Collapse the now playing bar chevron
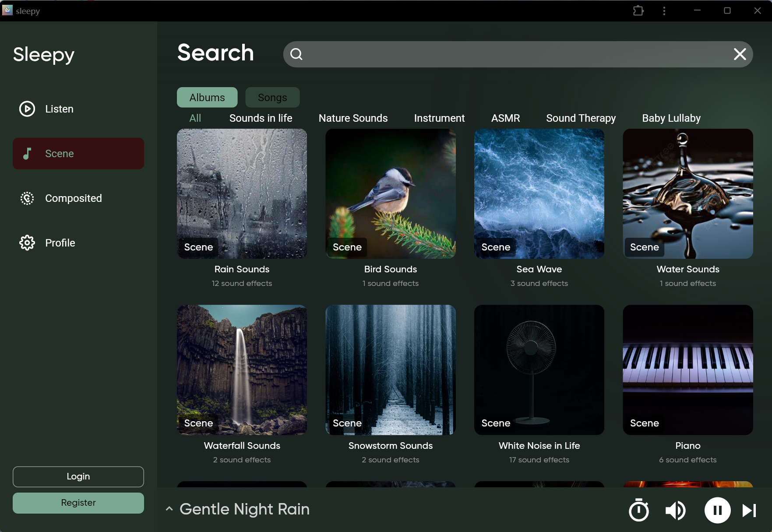772x532 pixels. pos(169,509)
